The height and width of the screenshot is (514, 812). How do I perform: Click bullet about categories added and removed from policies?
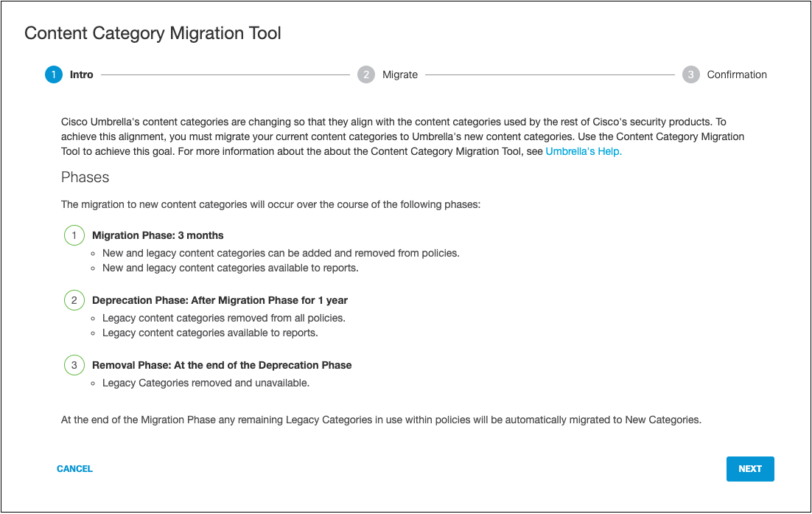(x=281, y=254)
